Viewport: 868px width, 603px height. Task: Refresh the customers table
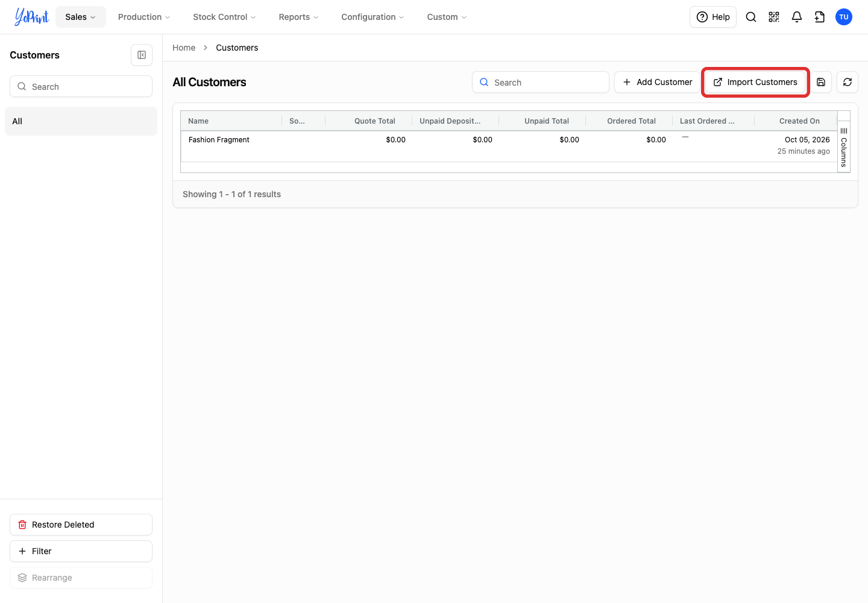pyautogui.click(x=848, y=82)
